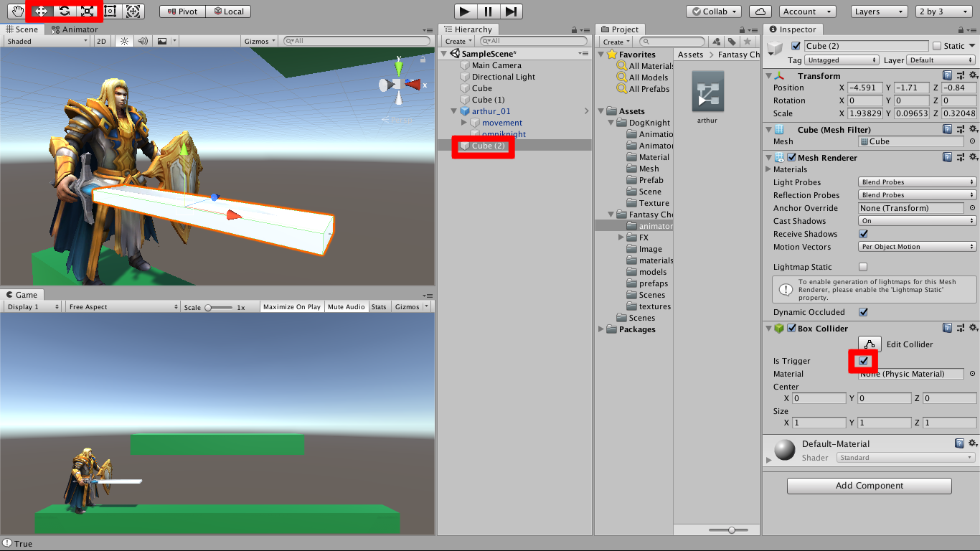Toggle the Static checkbox
The height and width of the screenshot is (551, 980).
pyautogui.click(x=936, y=46)
